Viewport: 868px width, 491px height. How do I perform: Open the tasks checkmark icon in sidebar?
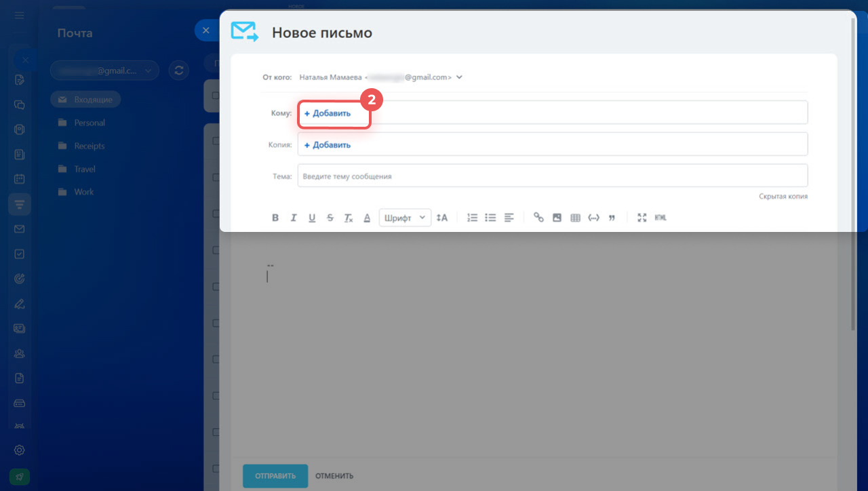click(x=20, y=254)
